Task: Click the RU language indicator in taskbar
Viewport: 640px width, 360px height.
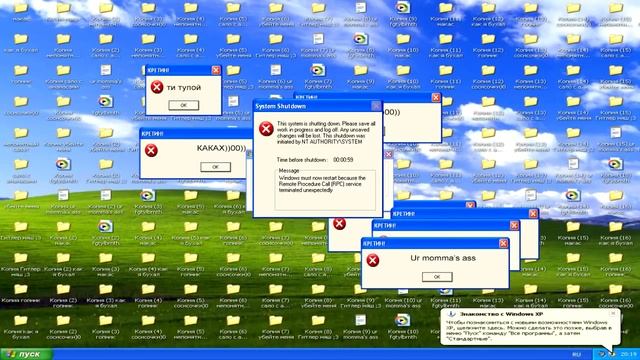Action: point(576,354)
